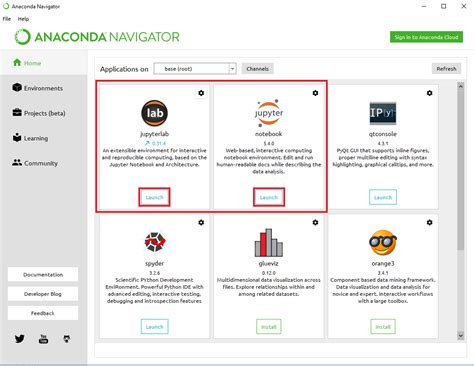Click the Feedback button
The image size is (474, 366).
tap(43, 313)
